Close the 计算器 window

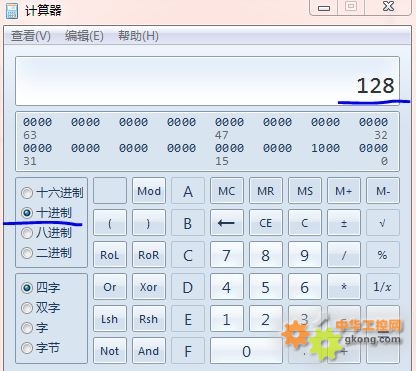click(388, 7)
